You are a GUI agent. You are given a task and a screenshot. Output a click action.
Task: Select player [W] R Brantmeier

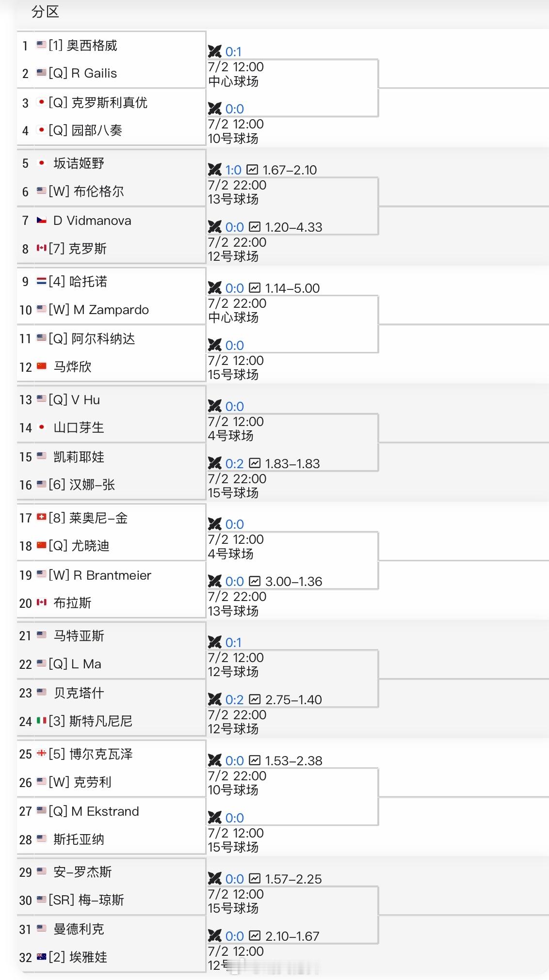click(100, 575)
